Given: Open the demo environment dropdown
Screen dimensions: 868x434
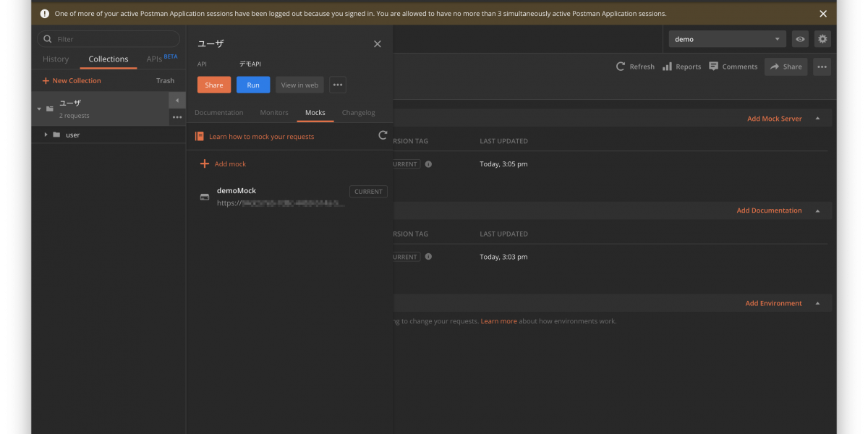Looking at the screenshot, I should pyautogui.click(x=727, y=39).
